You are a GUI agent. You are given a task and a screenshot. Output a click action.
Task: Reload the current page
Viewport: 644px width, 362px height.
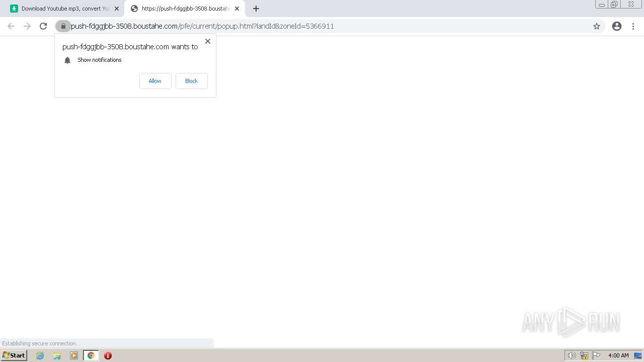pyautogui.click(x=43, y=26)
